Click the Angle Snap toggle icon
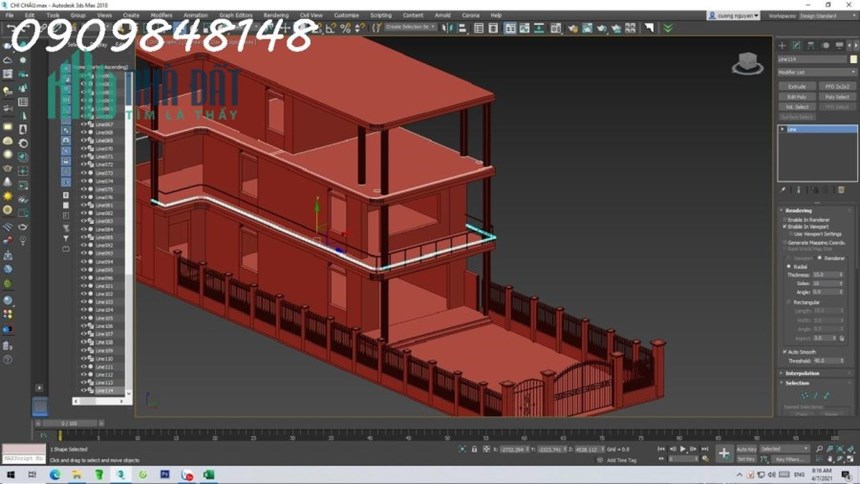 point(331,28)
